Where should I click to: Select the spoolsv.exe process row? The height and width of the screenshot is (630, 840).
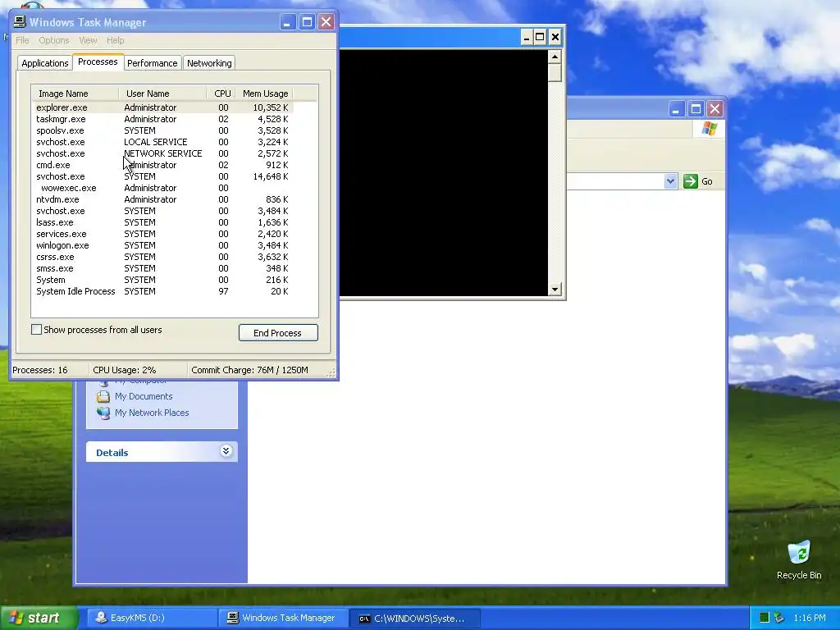tap(162, 130)
